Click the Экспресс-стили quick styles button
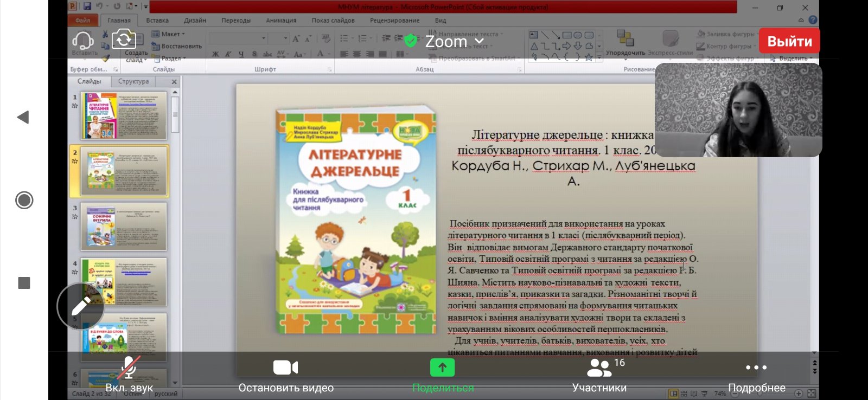This screenshot has height=400, width=868. point(671,43)
